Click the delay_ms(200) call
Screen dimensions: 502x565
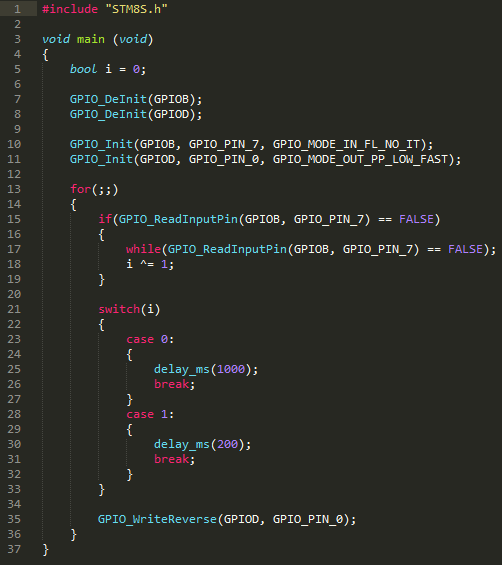(203, 444)
